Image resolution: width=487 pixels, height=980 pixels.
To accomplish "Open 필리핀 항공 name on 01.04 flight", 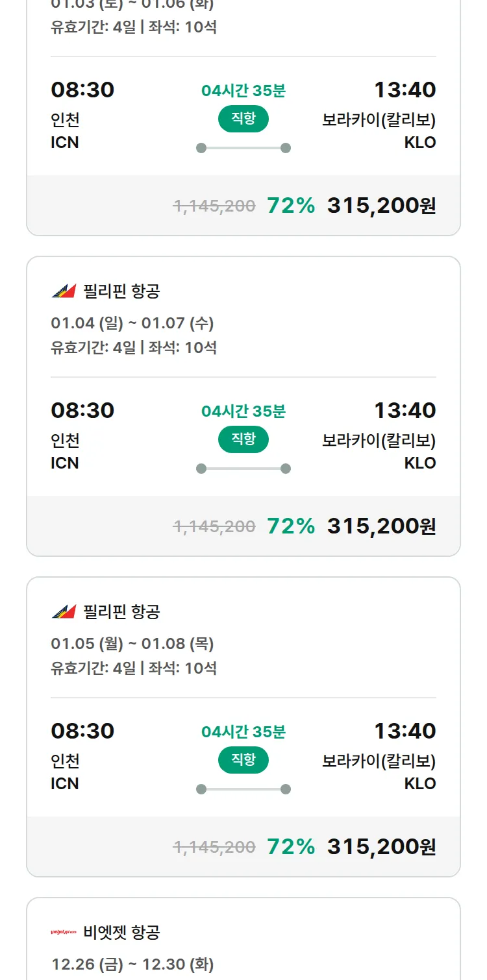I will point(121,291).
